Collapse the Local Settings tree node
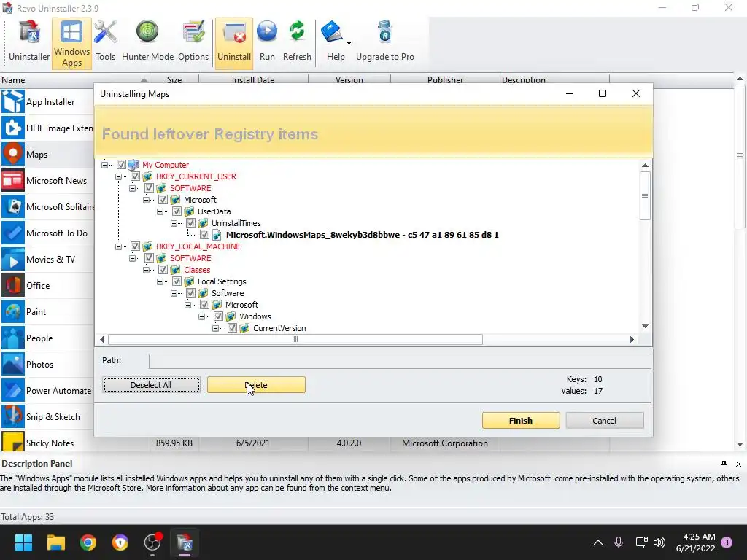747x560 pixels. 160,281
